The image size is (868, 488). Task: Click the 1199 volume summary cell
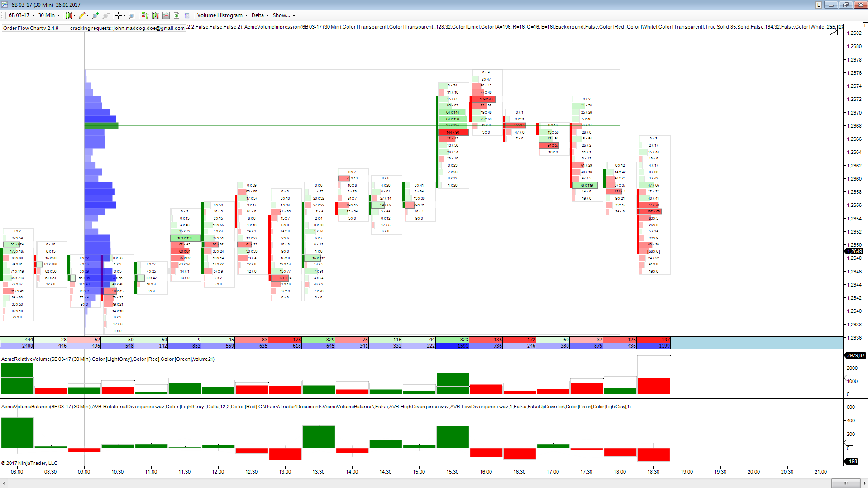coord(653,346)
